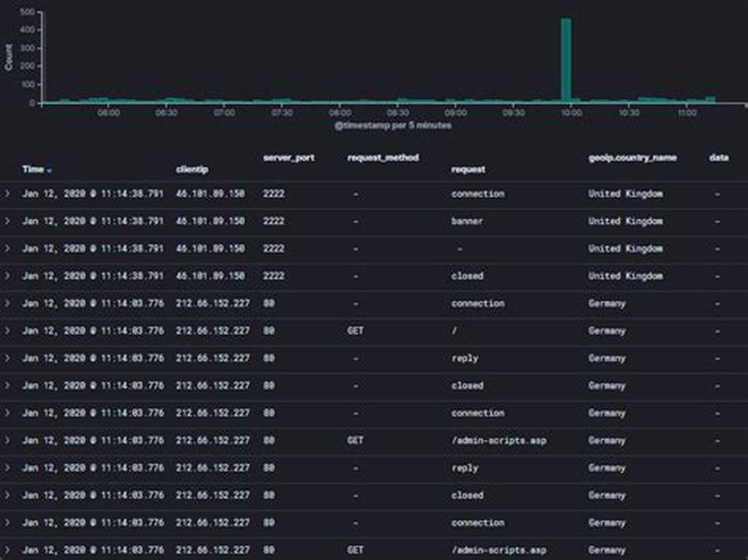Image resolution: width=748 pixels, height=560 pixels.
Task: Expand the GET / request row
Action: click(x=7, y=330)
